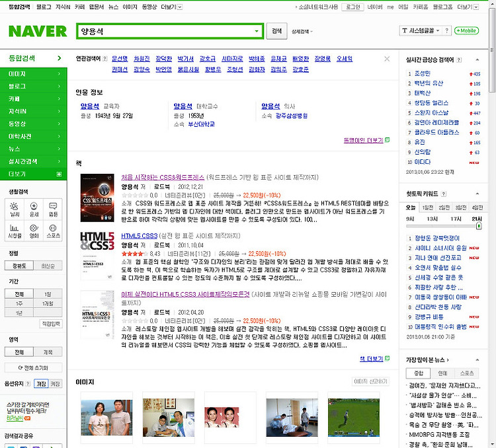Switch hot topic tab to 1일전

427,207
